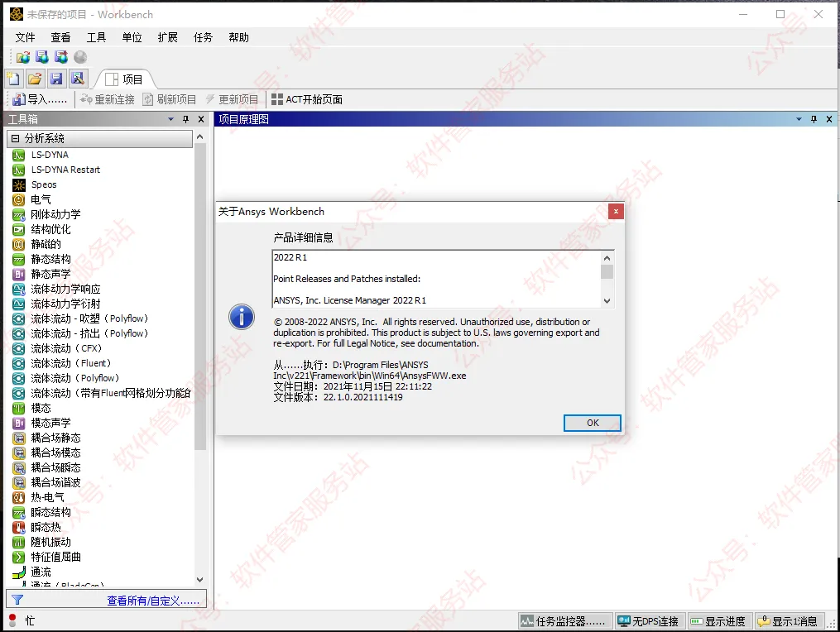Select 通流 throughflow icon

19,572
